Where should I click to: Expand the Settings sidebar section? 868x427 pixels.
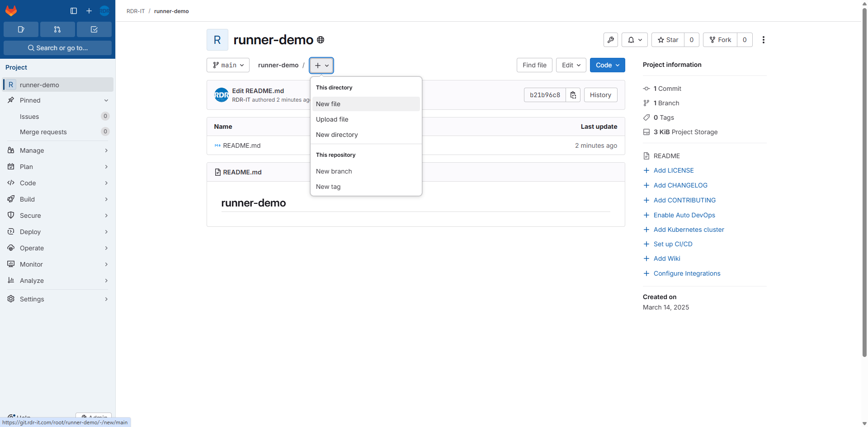tap(57, 299)
